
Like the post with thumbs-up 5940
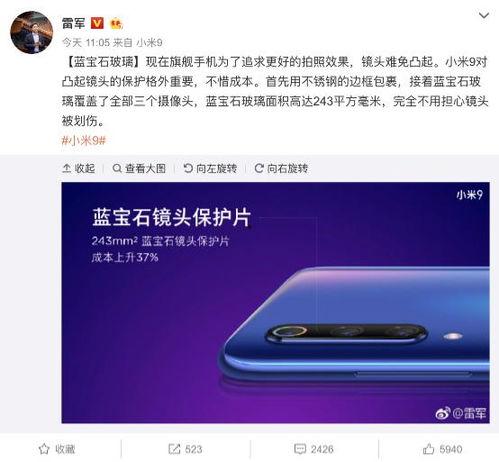(x=442, y=449)
